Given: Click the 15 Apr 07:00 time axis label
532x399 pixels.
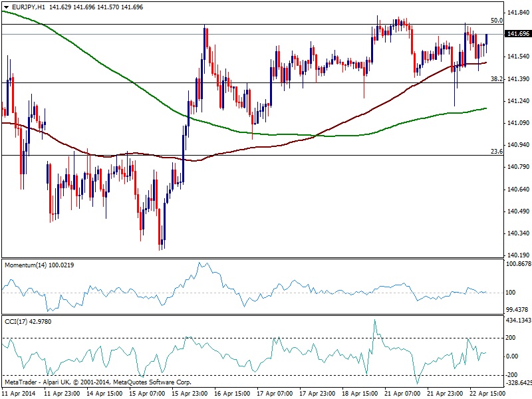Looking at the screenshot, I should tap(147, 394).
